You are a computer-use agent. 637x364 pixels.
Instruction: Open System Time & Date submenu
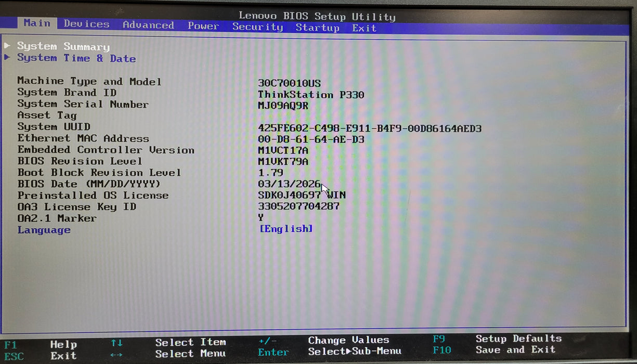[x=76, y=58]
